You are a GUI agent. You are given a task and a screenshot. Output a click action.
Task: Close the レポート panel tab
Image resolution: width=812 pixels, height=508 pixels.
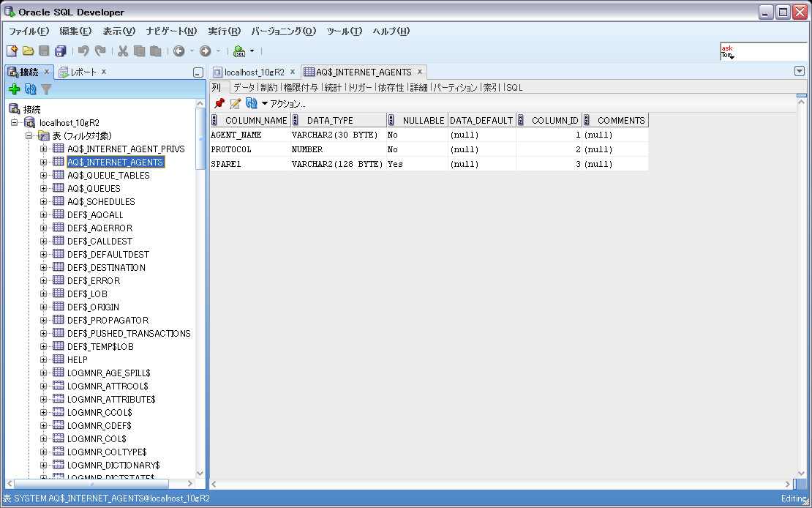tap(104, 72)
